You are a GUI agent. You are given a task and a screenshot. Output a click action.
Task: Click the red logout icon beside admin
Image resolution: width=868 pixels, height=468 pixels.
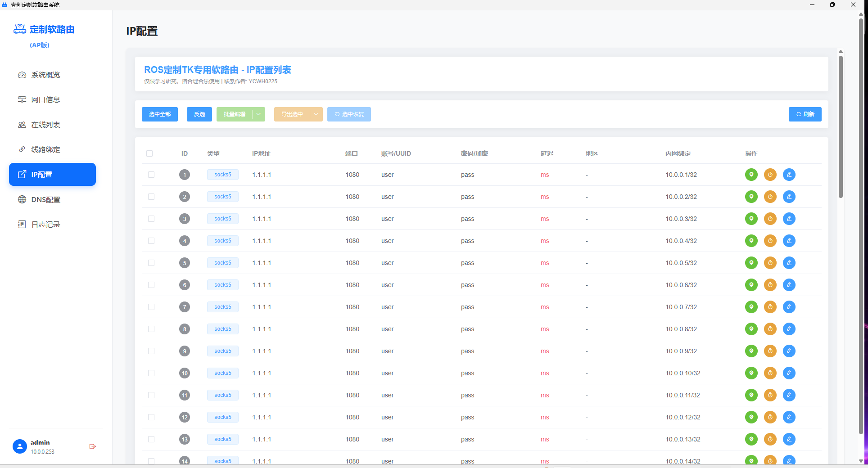[93, 446]
